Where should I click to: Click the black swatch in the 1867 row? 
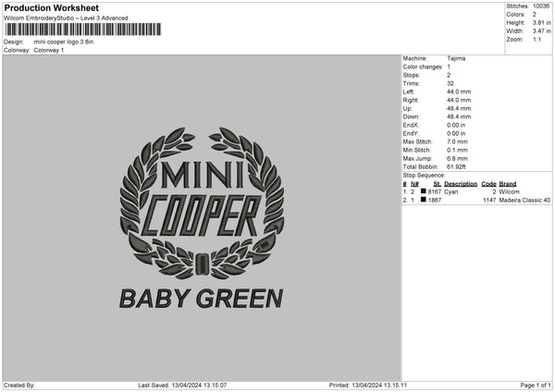point(423,200)
